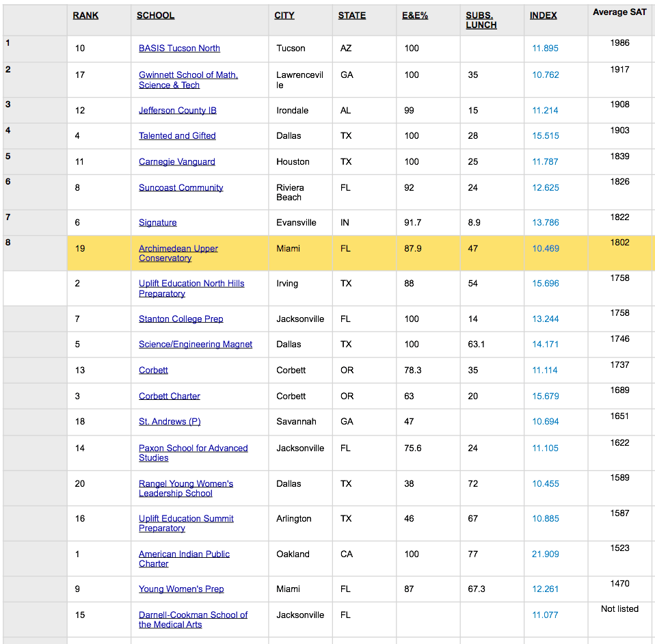Click index value 15.515

click(545, 136)
